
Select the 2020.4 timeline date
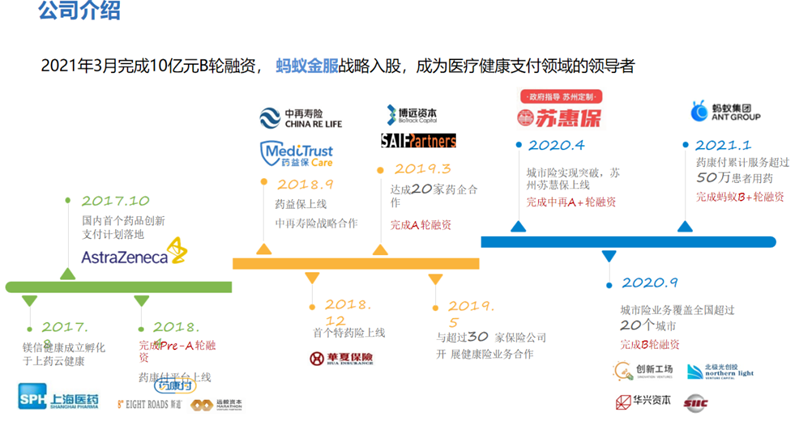(x=556, y=145)
